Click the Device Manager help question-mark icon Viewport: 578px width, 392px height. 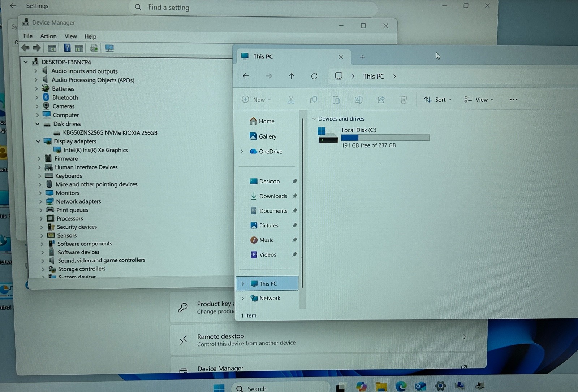(x=67, y=48)
